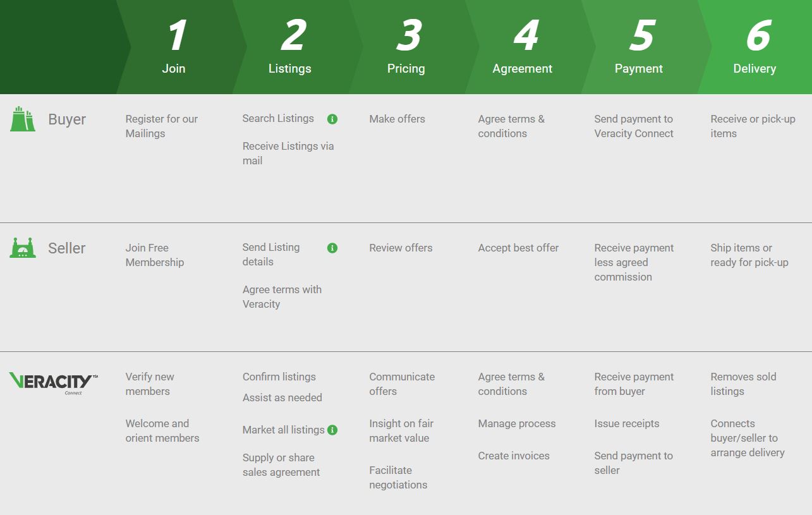Open step 3 Pricing header
This screenshot has height=515, width=812.
click(407, 47)
